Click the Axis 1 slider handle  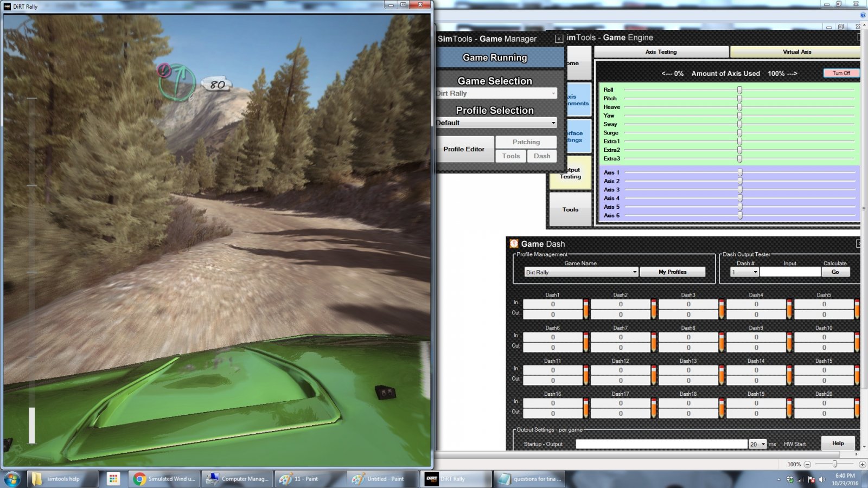pyautogui.click(x=740, y=172)
